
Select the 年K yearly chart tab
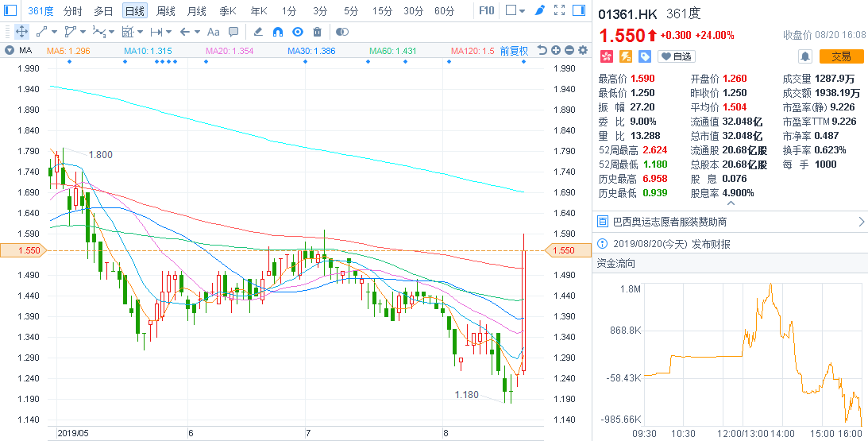pyautogui.click(x=259, y=10)
